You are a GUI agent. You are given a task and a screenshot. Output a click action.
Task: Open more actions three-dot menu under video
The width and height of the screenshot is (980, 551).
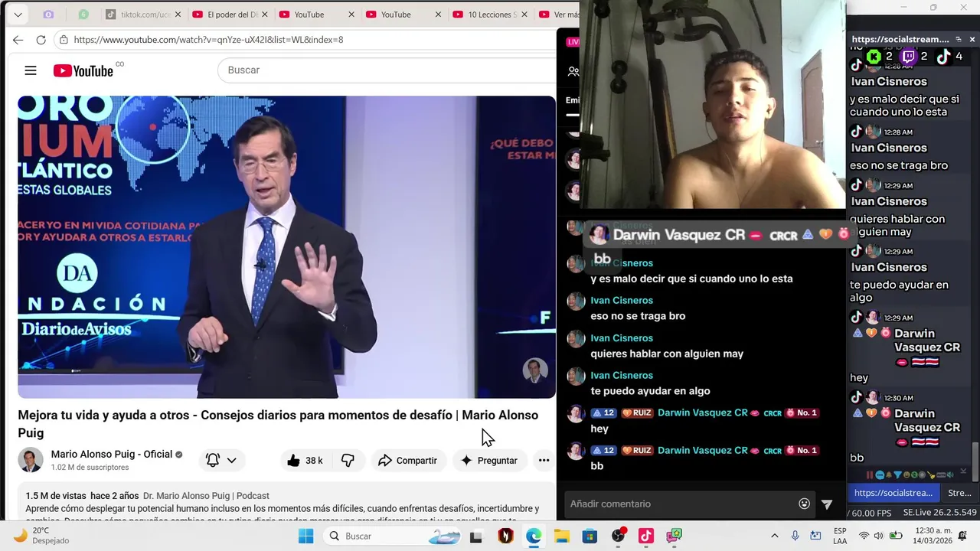pos(544,461)
